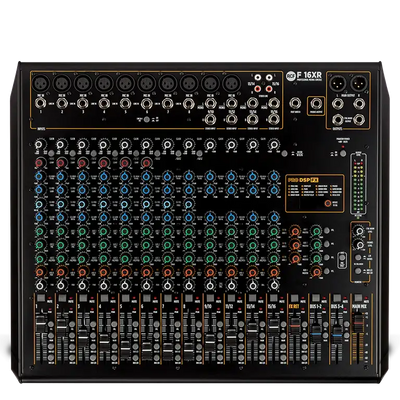Mute the BUS 3-4 strip
The image size is (400, 400).
tap(336, 298)
